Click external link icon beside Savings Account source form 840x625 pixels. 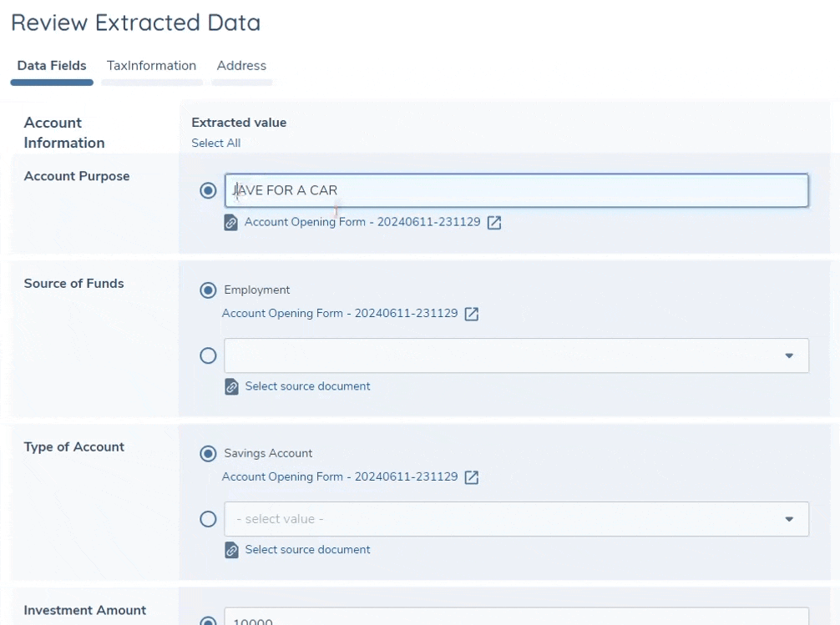tap(472, 476)
